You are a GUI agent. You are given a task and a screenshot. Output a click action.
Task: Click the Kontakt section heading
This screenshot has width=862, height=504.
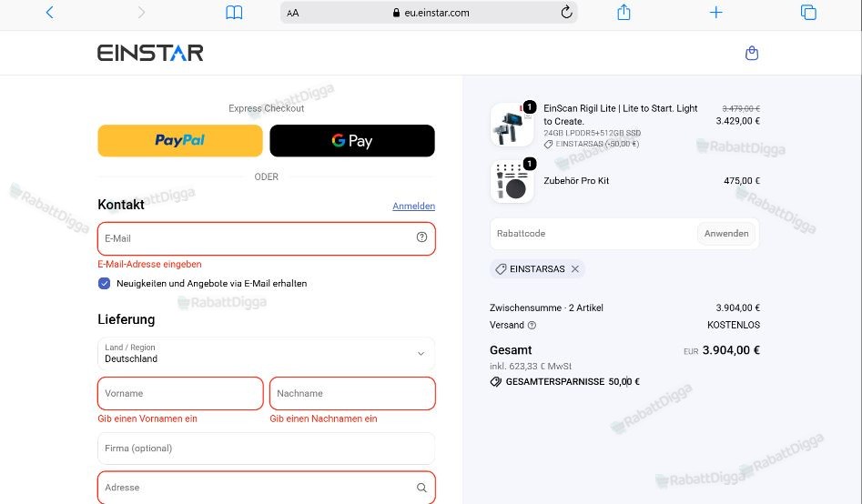(x=121, y=205)
